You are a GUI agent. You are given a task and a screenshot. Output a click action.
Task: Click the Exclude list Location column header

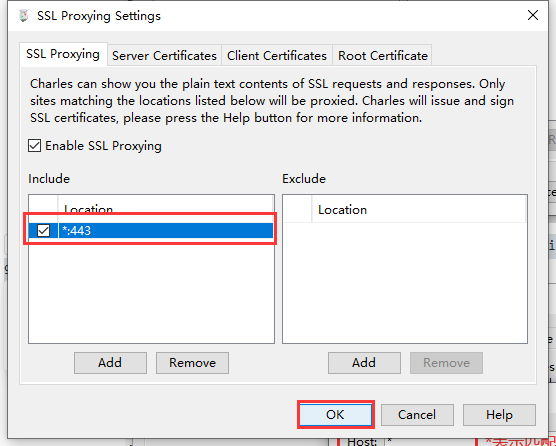pos(418,209)
